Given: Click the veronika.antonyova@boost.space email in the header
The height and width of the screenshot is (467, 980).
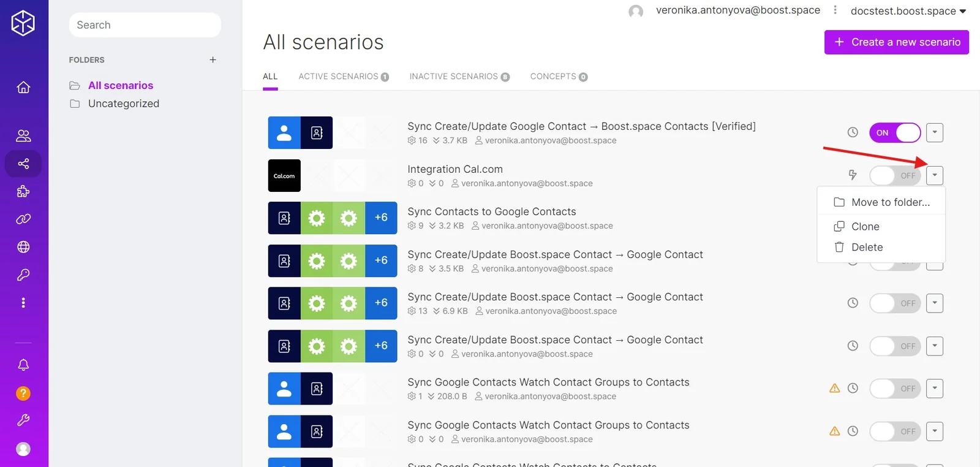Looking at the screenshot, I should pos(738,10).
